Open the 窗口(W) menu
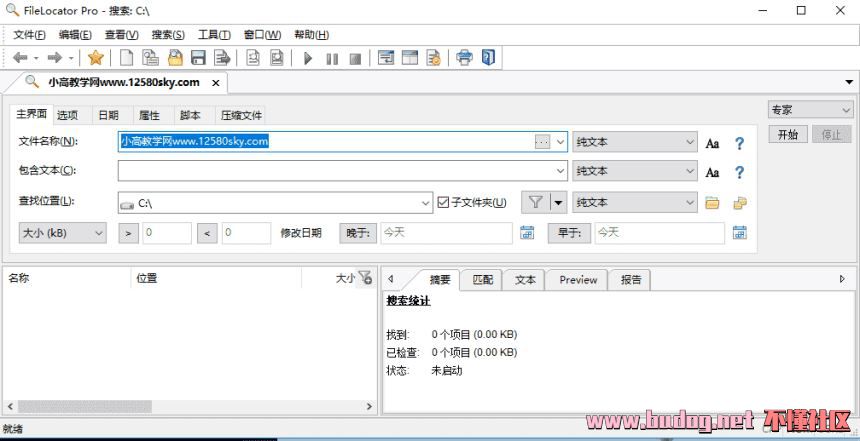860x441 pixels. (x=262, y=35)
